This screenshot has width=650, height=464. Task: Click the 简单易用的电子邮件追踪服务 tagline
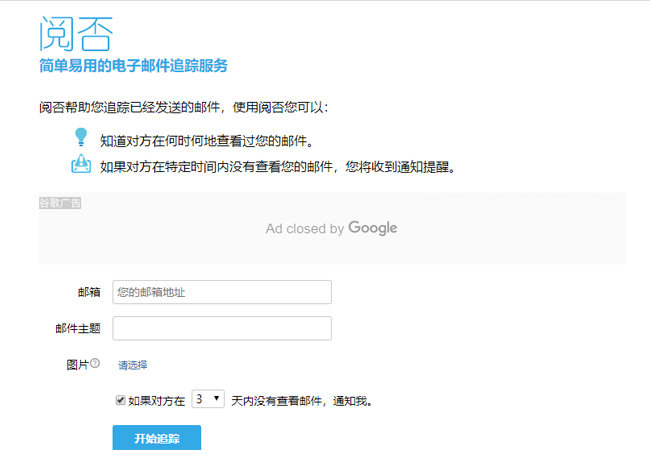coord(133,66)
